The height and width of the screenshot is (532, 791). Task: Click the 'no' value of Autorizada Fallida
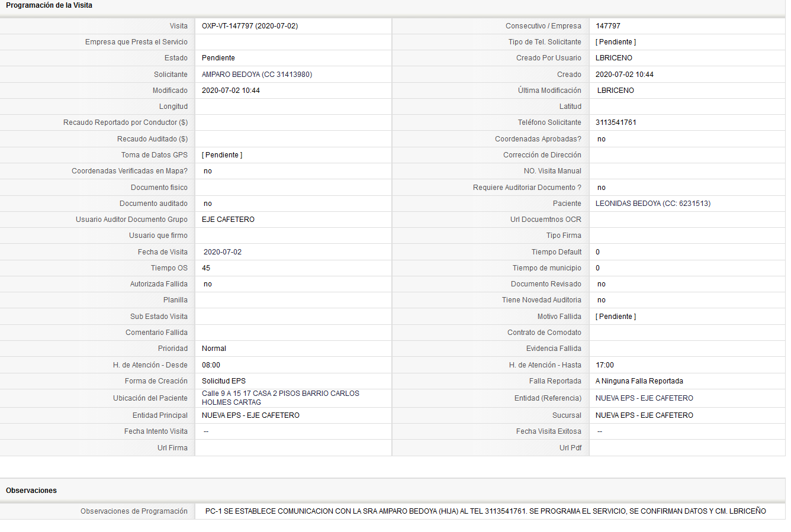[x=208, y=284]
